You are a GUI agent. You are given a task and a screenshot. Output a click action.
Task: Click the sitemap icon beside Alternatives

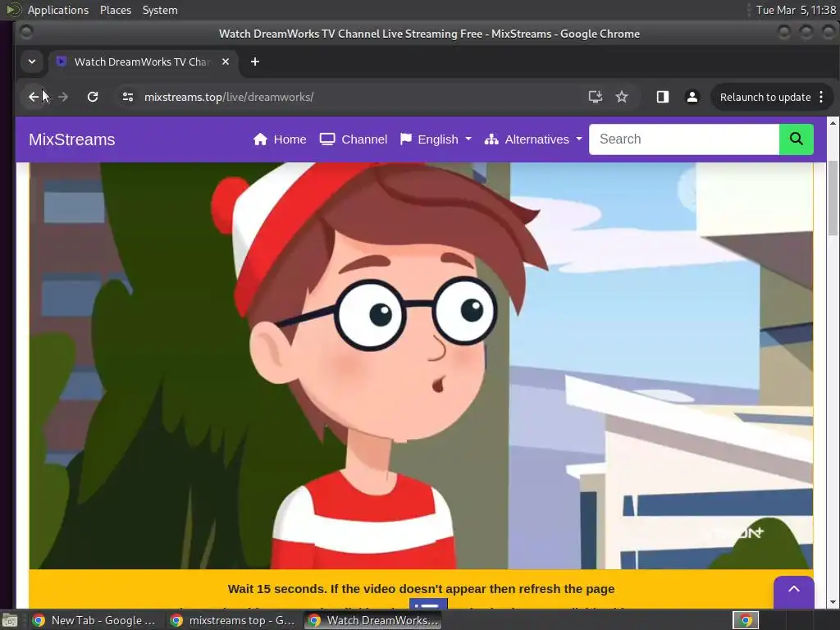pyautogui.click(x=491, y=139)
